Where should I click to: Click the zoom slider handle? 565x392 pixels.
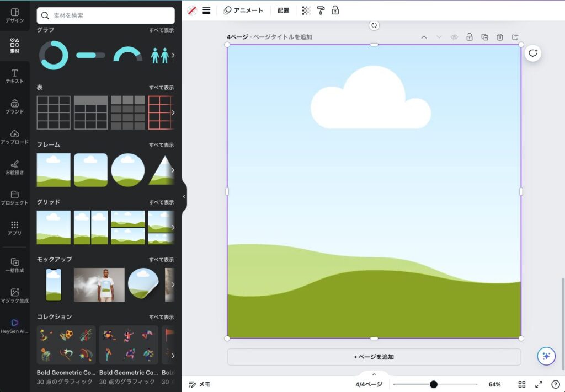click(x=434, y=384)
